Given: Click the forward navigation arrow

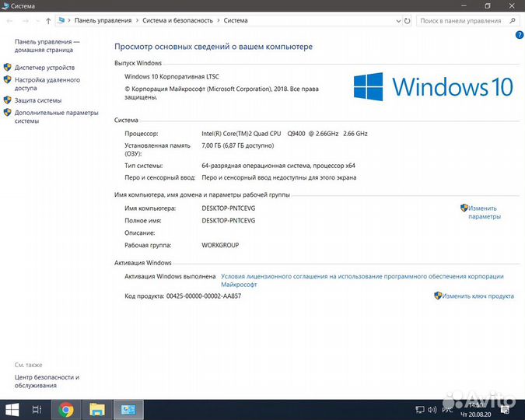Looking at the screenshot, I should (x=26, y=21).
